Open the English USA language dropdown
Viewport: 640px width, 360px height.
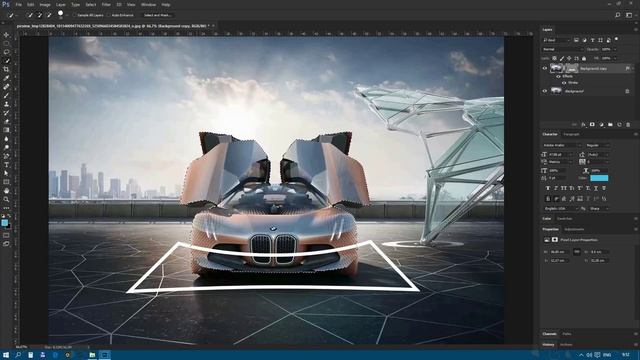click(x=560, y=209)
